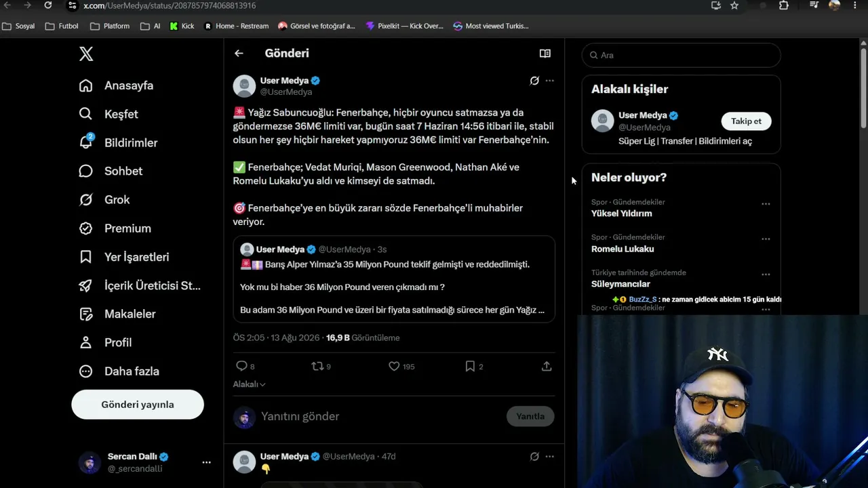Viewport: 868px width, 488px height.
Task: Click Sercan Dallı account avatar
Action: [x=90, y=462]
